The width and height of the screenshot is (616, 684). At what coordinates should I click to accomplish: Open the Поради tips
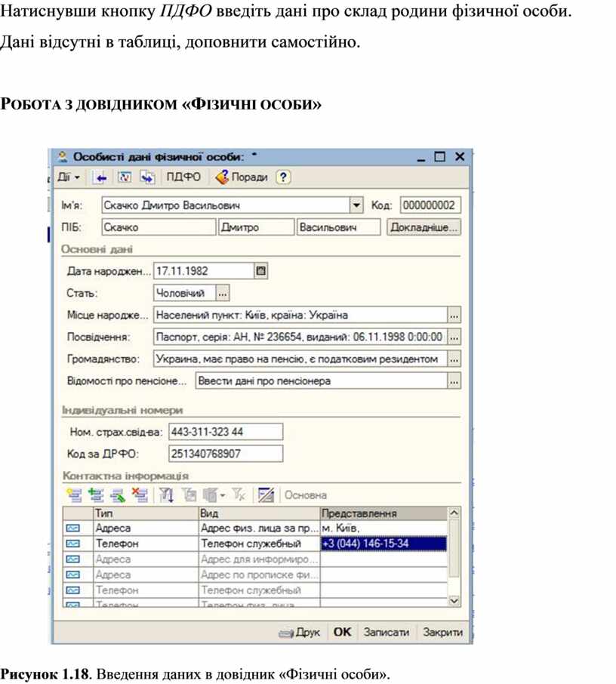242,177
